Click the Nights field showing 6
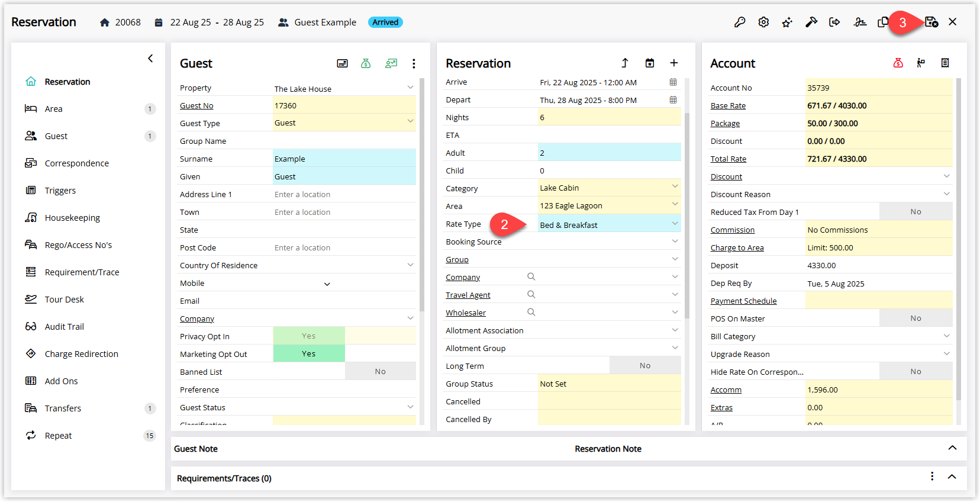The image size is (980, 502). pyautogui.click(x=610, y=117)
